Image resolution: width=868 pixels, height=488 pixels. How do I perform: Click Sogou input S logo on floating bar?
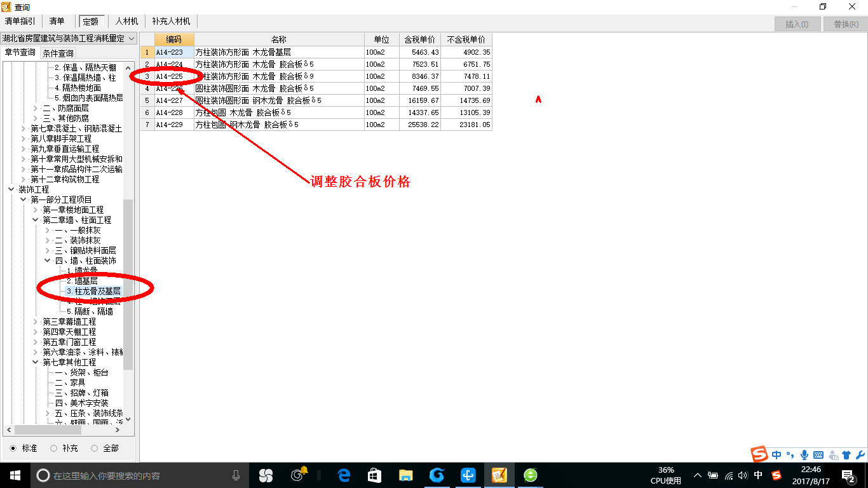759,454
